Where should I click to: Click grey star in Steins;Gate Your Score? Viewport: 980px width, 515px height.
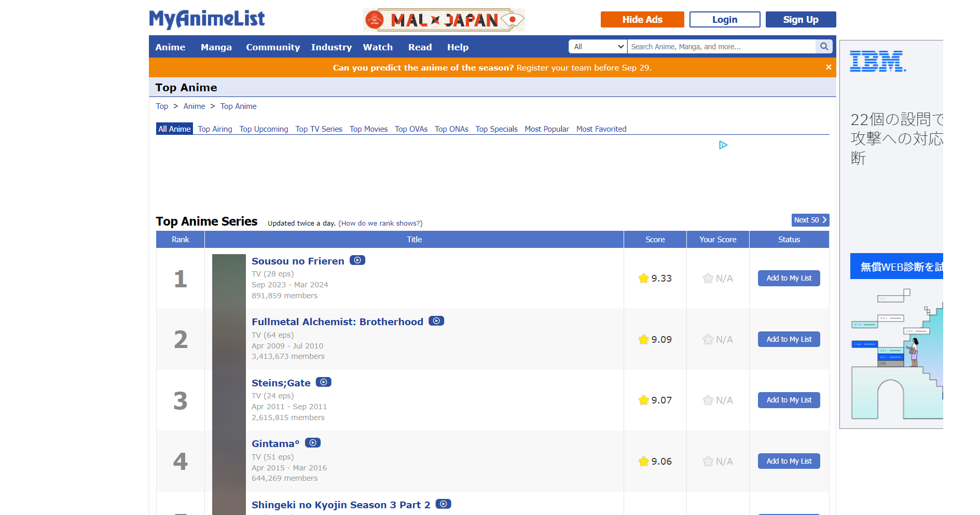tap(708, 400)
